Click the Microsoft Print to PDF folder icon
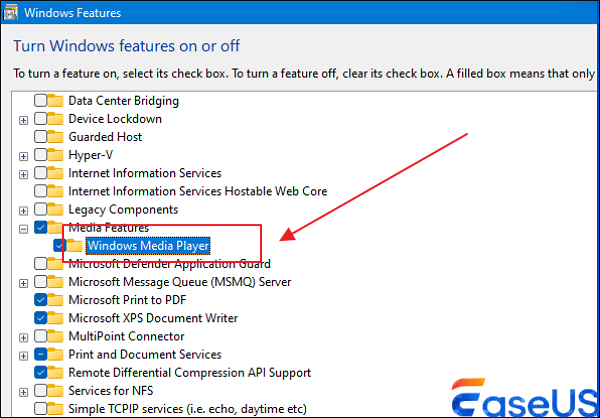600x418 pixels. (x=57, y=299)
